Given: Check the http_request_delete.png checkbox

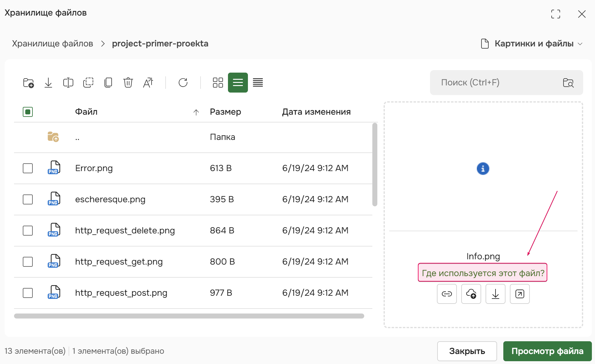Looking at the screenshot, I should (28, 231).
